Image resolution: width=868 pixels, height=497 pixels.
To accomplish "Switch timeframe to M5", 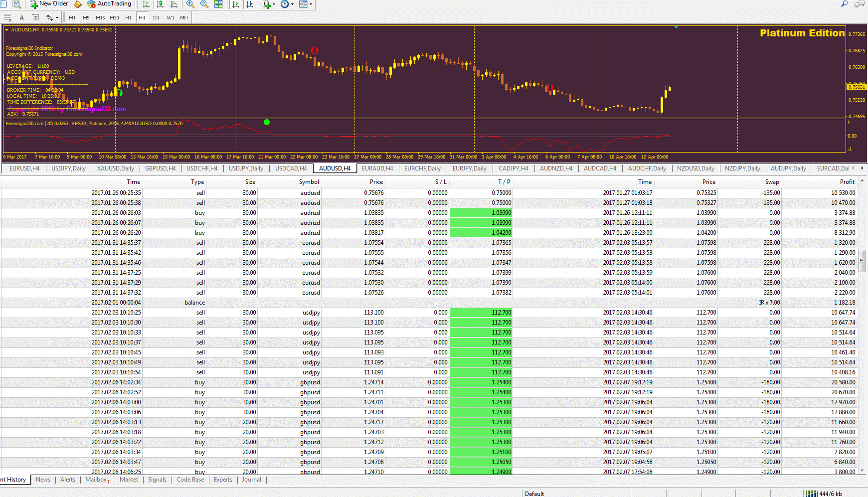I will click(x=86, y=17).
